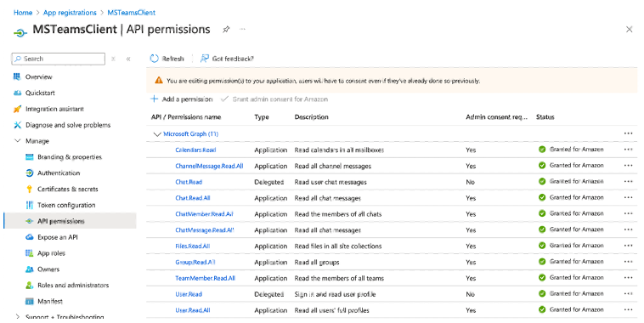Collapse the Manage section in the sidebar
The image size is (644, 323).
click(x=18, y=140)
